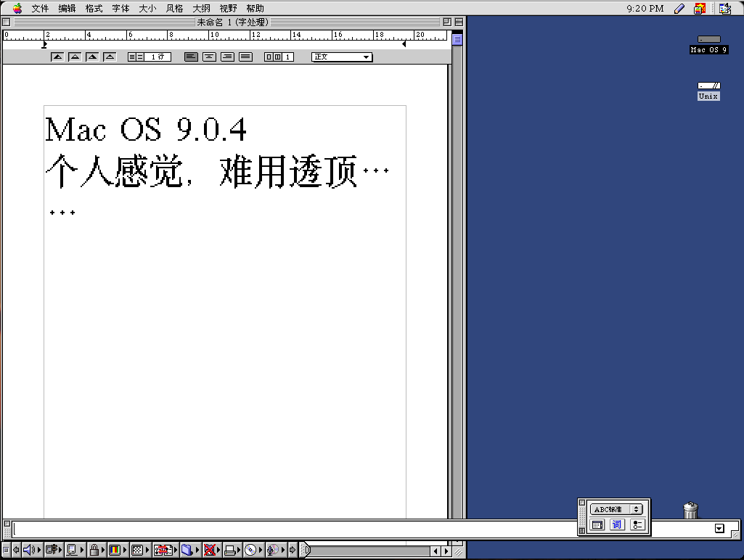Open the 文件 menu

pyautogui.click(x=41, y=8)
